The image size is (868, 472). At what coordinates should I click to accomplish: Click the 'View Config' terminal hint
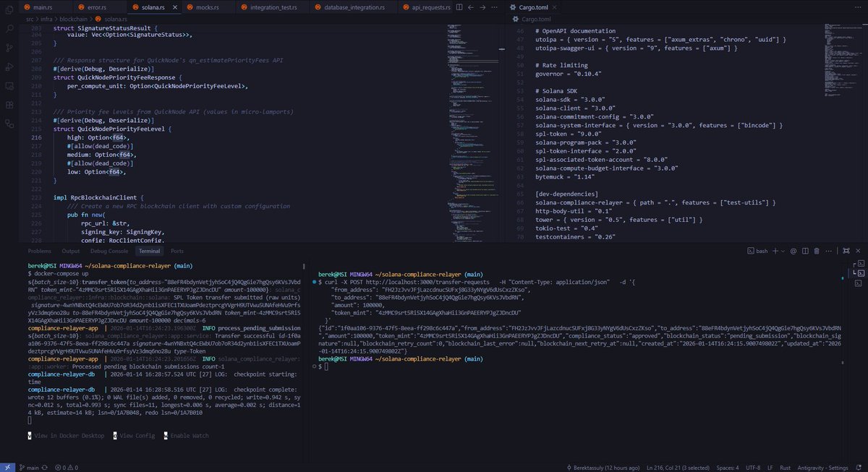click(134, 436)
